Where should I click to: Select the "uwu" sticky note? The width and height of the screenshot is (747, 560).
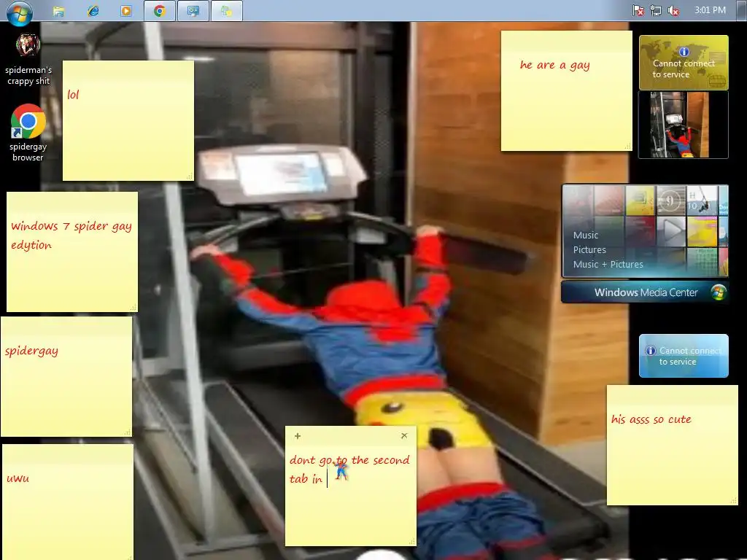68,502
